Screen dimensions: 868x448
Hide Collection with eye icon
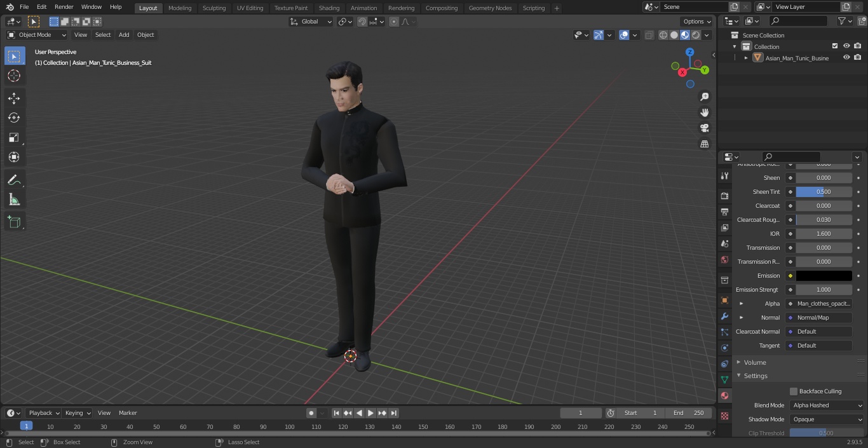pyautogui.click(x=846, y=46)
